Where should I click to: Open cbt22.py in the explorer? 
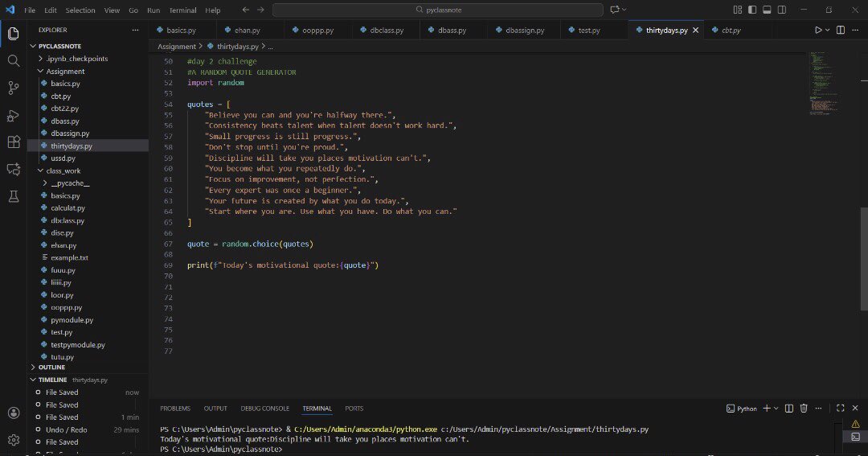click(x=65, y=108)
